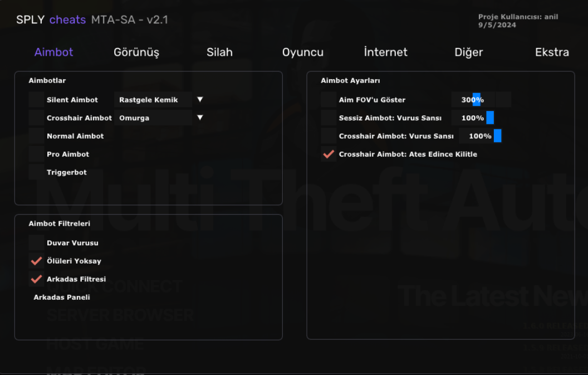
Task: Toggle the Triggerbot checkbox
Action: pos(36,172)
